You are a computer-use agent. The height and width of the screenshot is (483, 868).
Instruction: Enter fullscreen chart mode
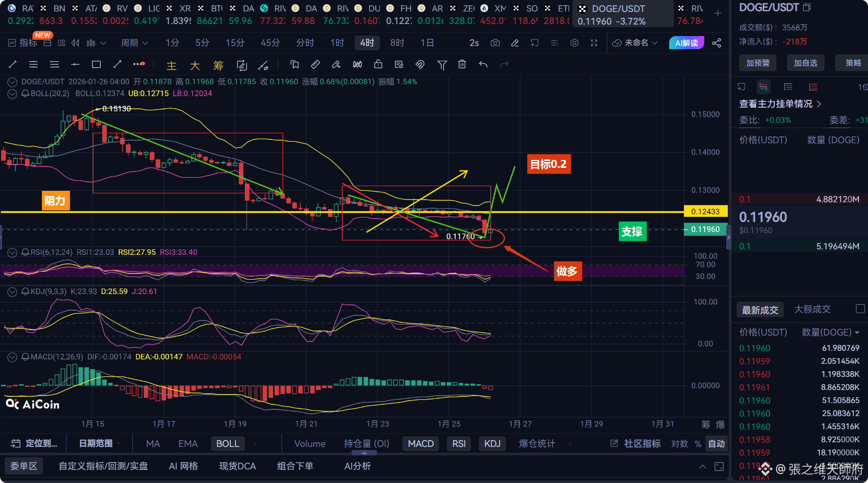(594, 43)
